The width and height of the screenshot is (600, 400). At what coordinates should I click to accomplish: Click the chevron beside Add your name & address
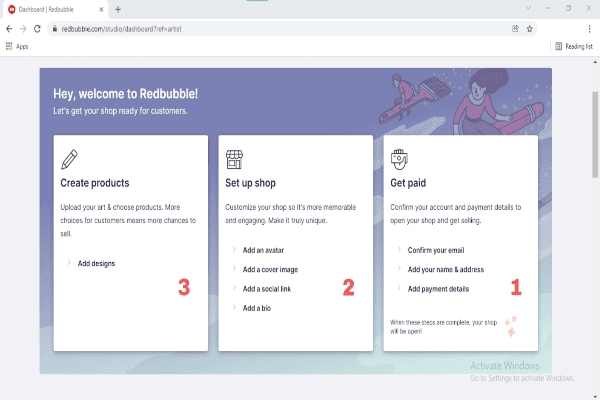(399, 268)
